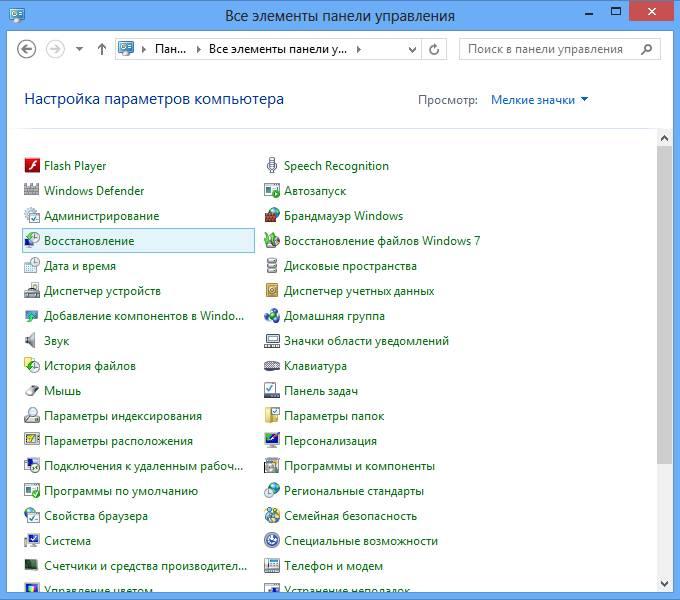Open the Счетчики и средства производител... link

pyautogui.click(x=146, y=566)
